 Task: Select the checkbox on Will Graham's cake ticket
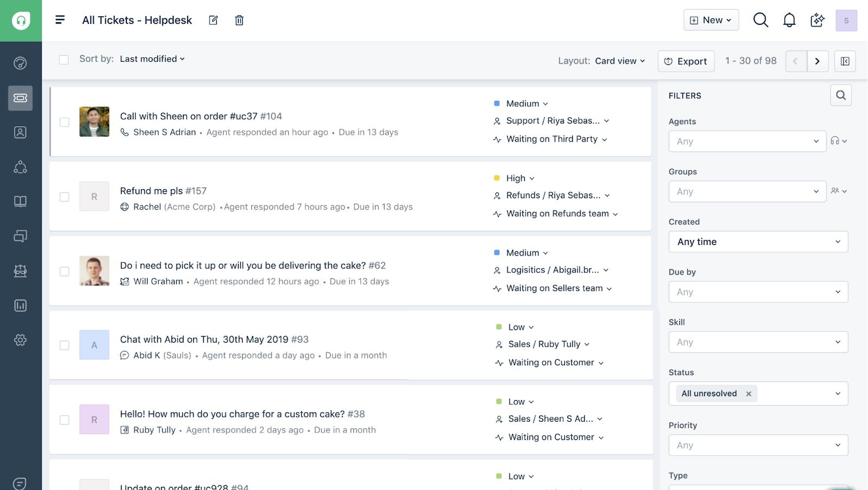pos(64,272)
